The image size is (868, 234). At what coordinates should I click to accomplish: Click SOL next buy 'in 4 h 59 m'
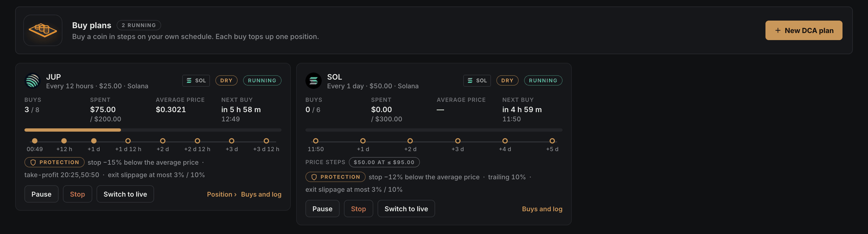(x=522, y=109)
